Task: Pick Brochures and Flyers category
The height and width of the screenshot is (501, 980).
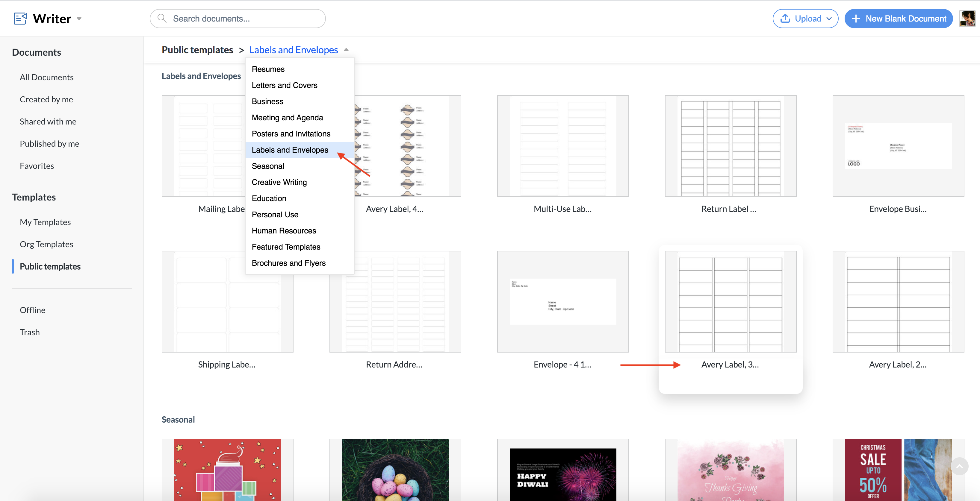Action: 288,263
